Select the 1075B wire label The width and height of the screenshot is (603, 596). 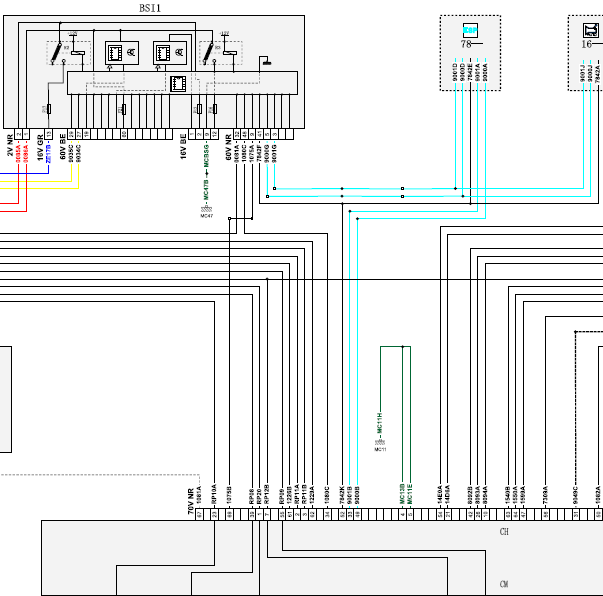[x=230, y=495]
